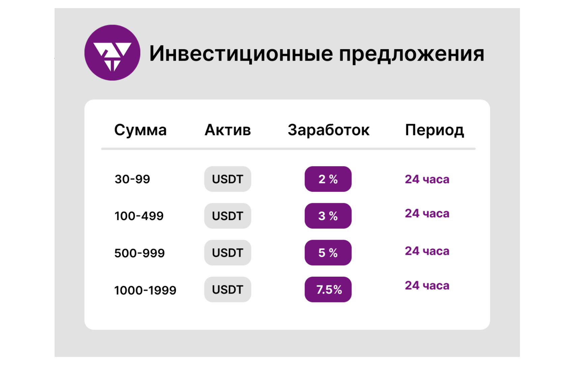Image resolution: width=588 pixels, height=366 pixels.
Task: Click the purple 2 % earnings badge
Action: coord(328,179)
